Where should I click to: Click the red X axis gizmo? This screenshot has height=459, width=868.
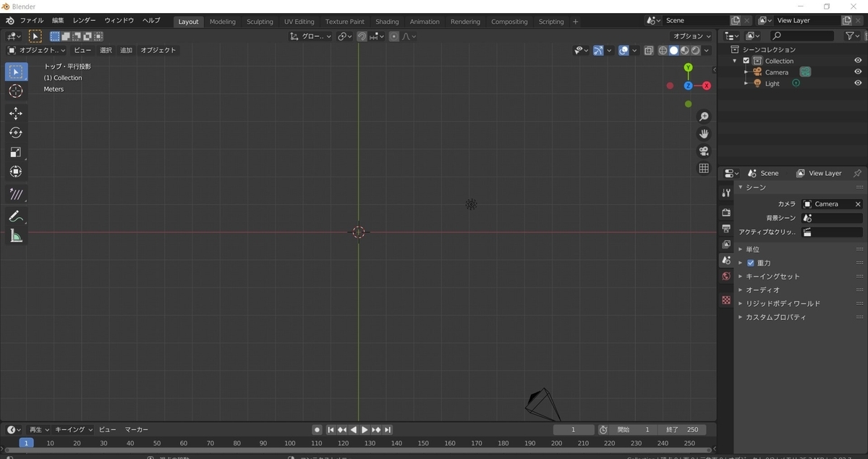tap(707, 85)
